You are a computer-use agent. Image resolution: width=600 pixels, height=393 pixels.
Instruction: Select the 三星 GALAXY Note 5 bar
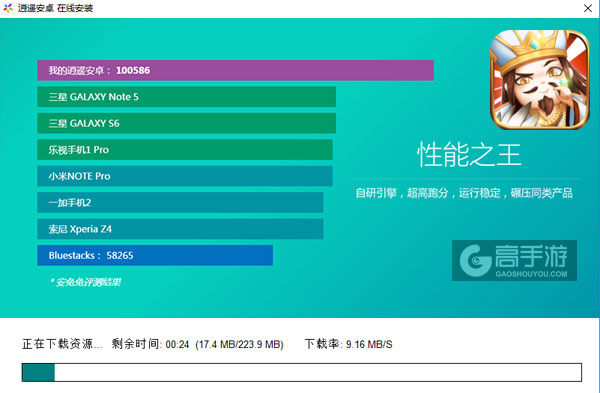186,97
